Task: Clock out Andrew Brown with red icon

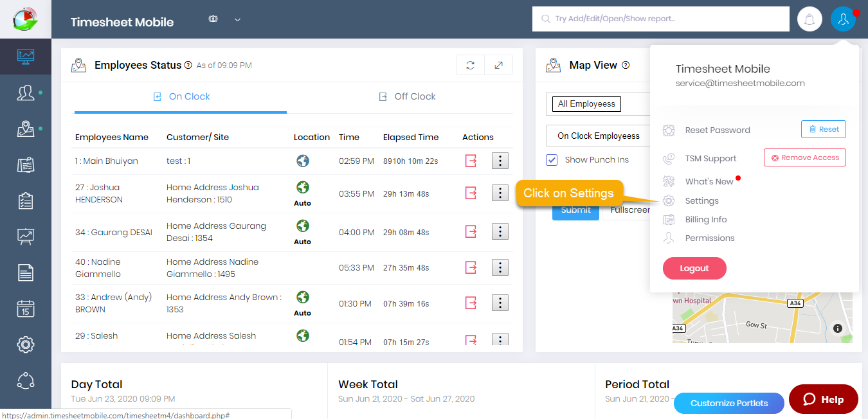Action: 471,303
